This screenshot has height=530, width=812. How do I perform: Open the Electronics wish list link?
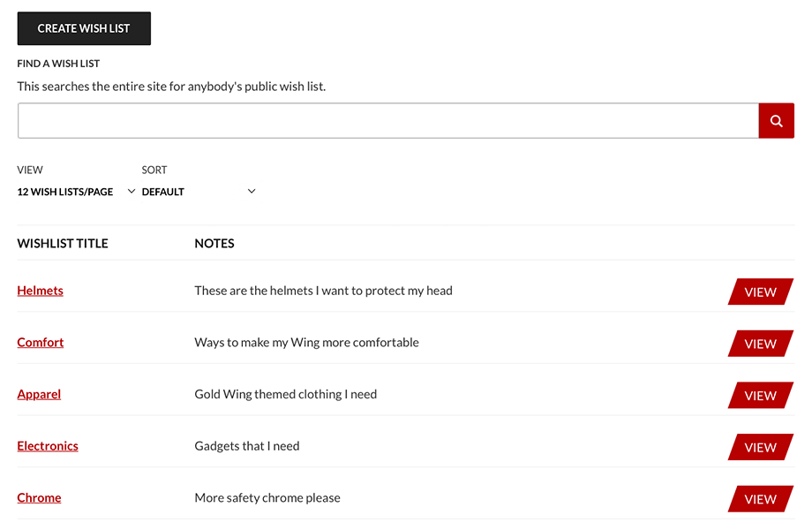(x=48, y=446)
